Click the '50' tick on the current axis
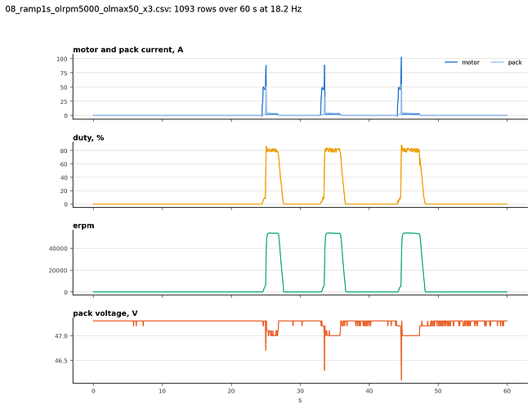532x409 pixels. click(x=64, y=88)
